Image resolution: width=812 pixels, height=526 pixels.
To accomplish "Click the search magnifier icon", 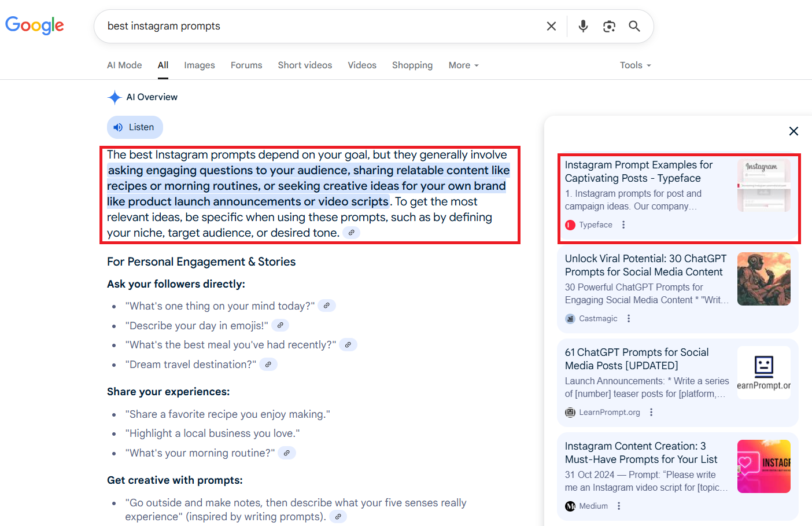I will coord(634,26).
